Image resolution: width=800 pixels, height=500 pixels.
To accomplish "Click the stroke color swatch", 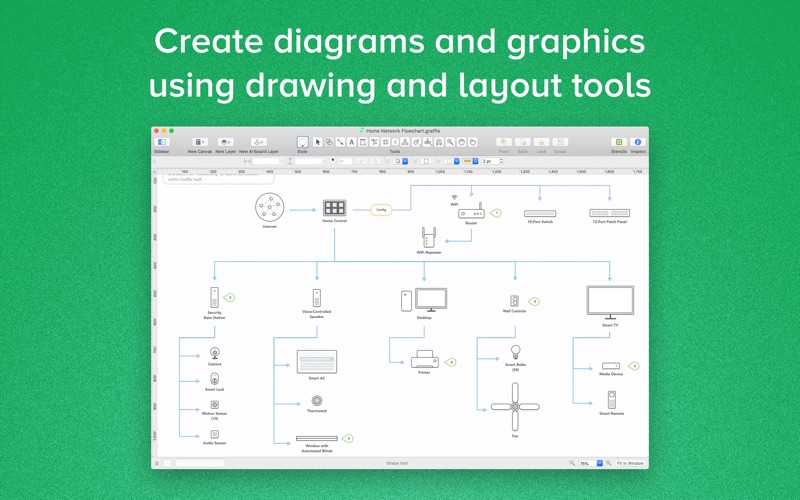I will click(467, 161).
